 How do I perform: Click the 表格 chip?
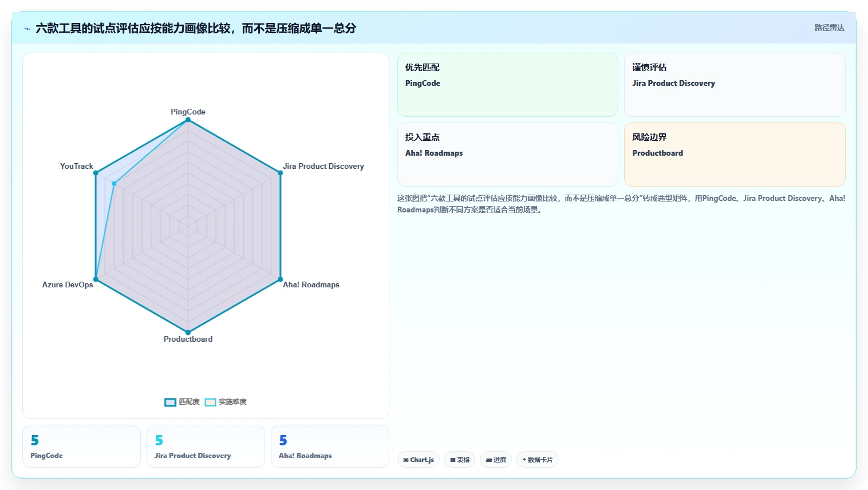[x=460, y=460]
